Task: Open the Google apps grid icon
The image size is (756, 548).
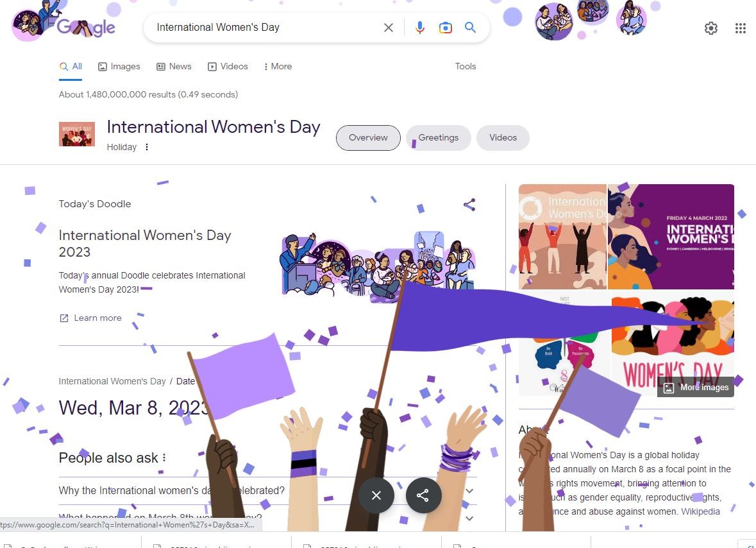Action: 741,28
